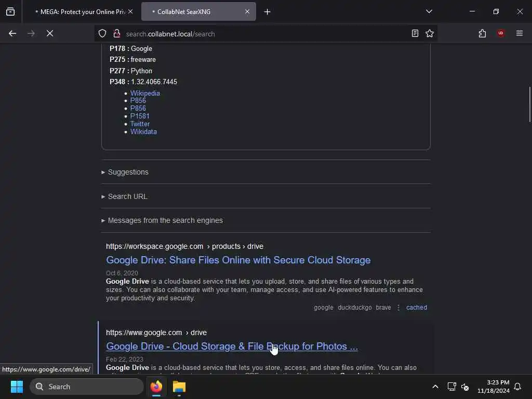The width and height of the screenshot is (532, 399).
Task: Open File Explorer from the taskbar
Action: tap(179, 387)
